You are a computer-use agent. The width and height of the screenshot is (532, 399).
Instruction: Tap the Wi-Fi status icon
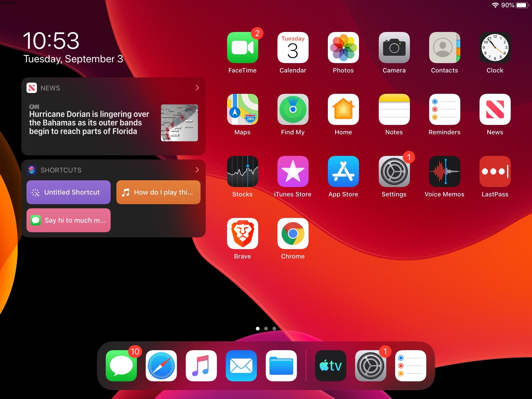click(495, 5)
